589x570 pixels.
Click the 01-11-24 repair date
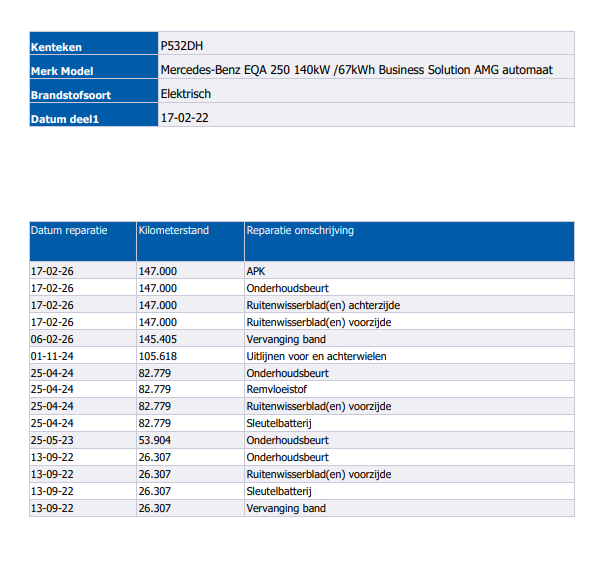pyautogui.click(x=52, y=356)
